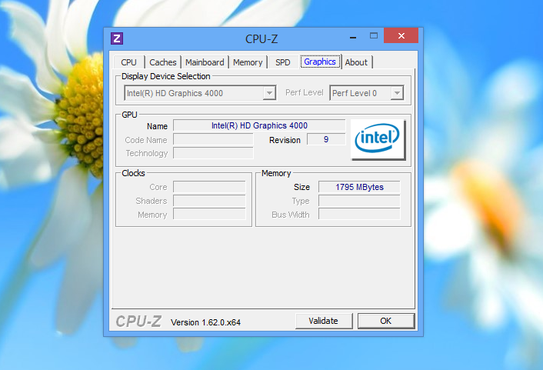Click the CPU-Z title bar text
This screenshot has height=370, width=543.
(x=261, y=39)
